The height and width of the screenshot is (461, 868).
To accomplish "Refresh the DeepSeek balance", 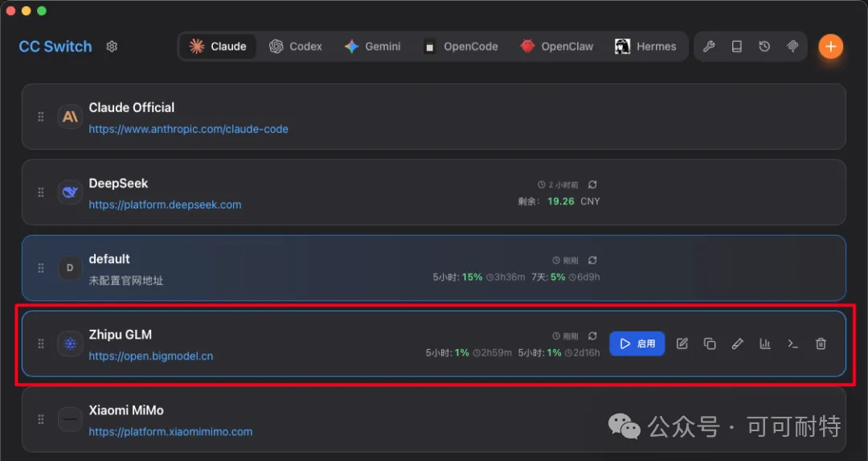I will pos(592,184).
